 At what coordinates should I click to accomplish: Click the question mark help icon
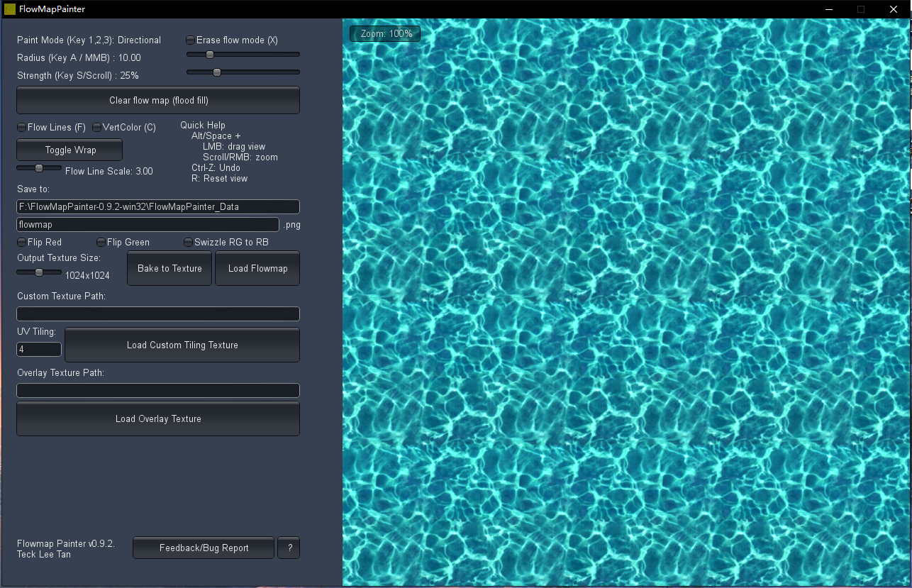click(288, 548)
